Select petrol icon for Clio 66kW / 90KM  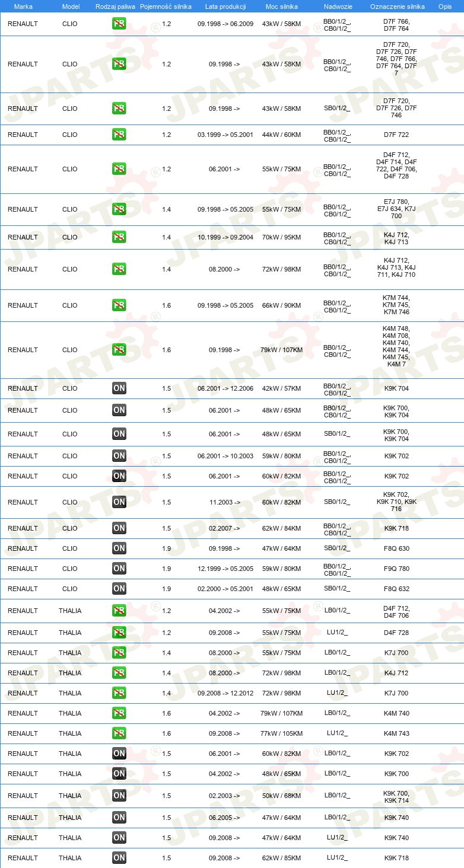(119, 305)
